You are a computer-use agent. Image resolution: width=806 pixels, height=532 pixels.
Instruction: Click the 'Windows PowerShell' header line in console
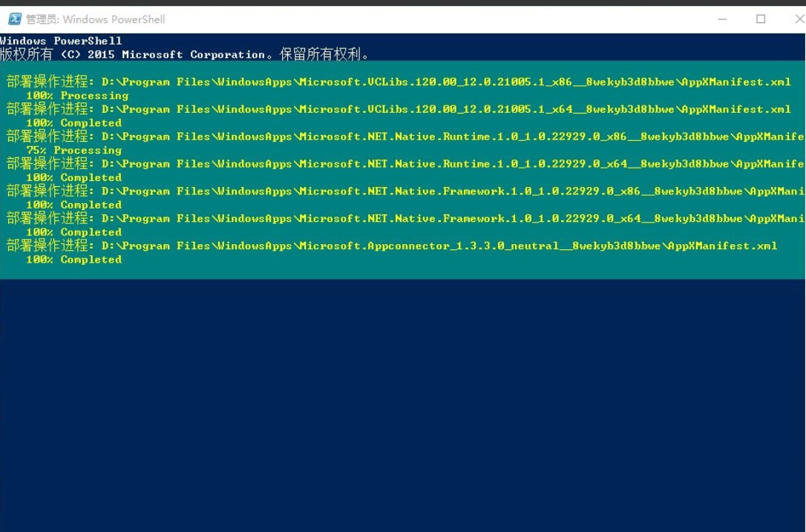tap(61, 41)
